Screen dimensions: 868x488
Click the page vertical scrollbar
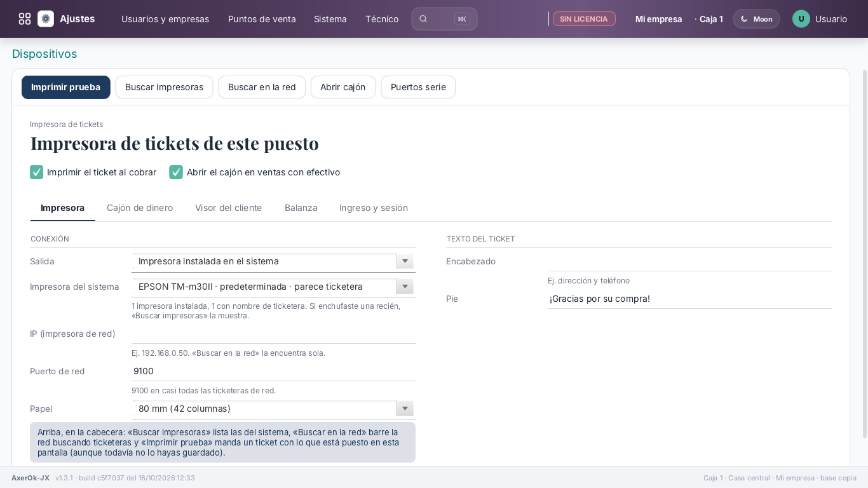(865, 254)
